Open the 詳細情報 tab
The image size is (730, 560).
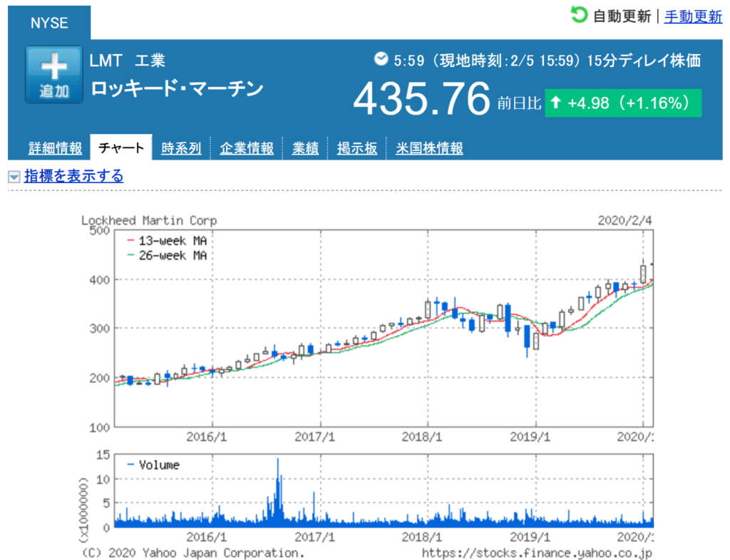56,148
